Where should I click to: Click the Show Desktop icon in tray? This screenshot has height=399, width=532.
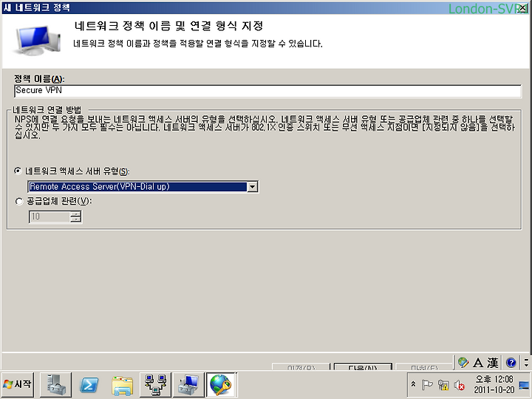[x=524, y=385]
